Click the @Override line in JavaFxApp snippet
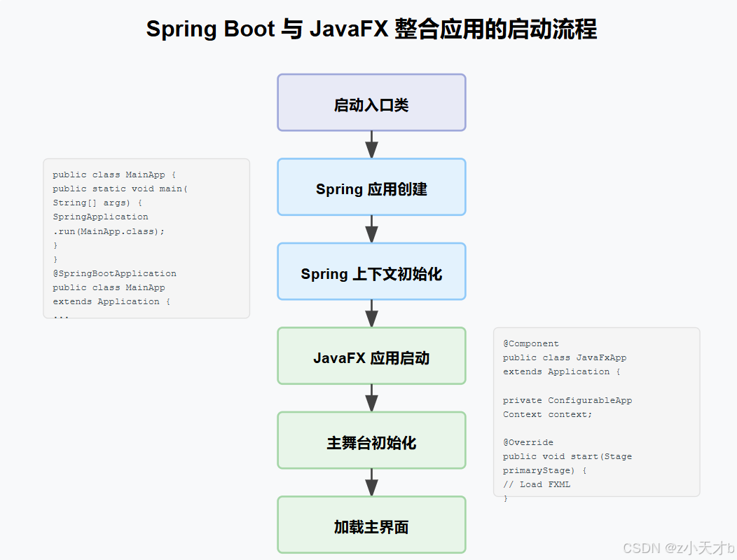The width and height of the screenshot is (737, 560). click(528, 442)
